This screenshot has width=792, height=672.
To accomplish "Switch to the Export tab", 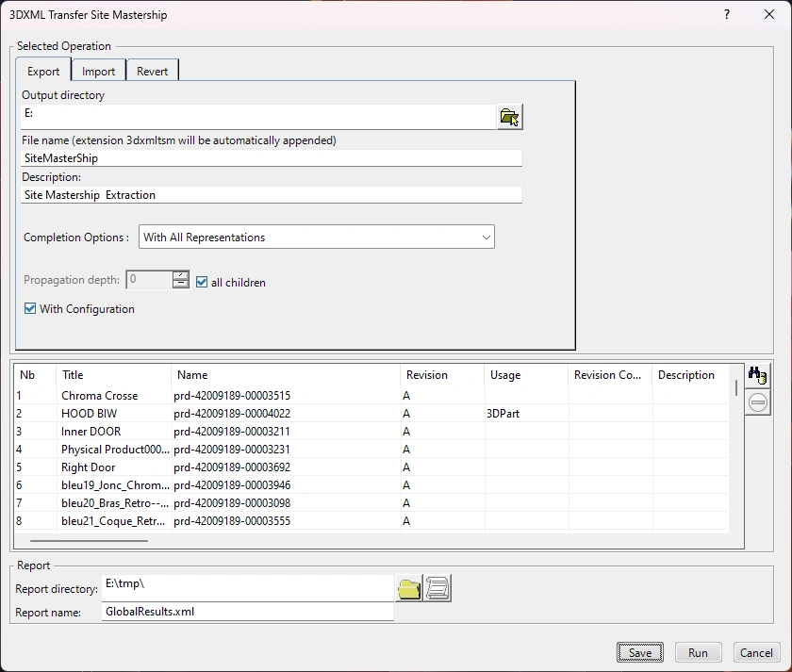I will (x=43, y=72).
